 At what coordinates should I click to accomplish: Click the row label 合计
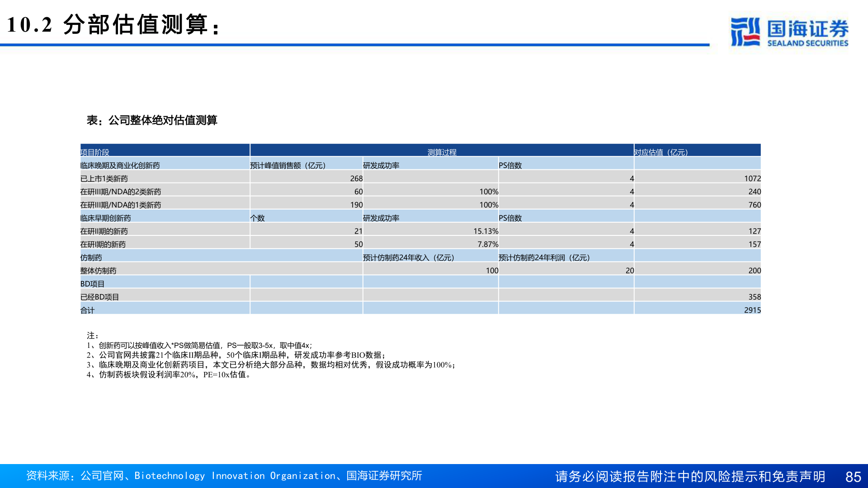click(x=87, y=310)
